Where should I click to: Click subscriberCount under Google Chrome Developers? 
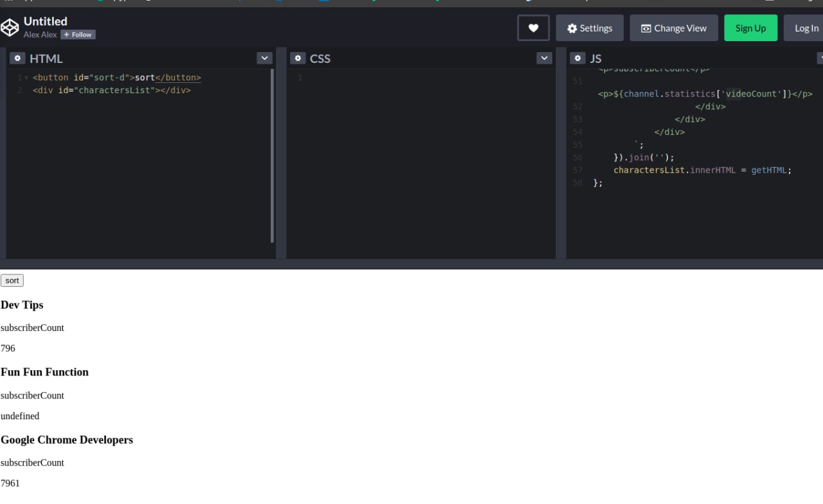tap(32, 463)
